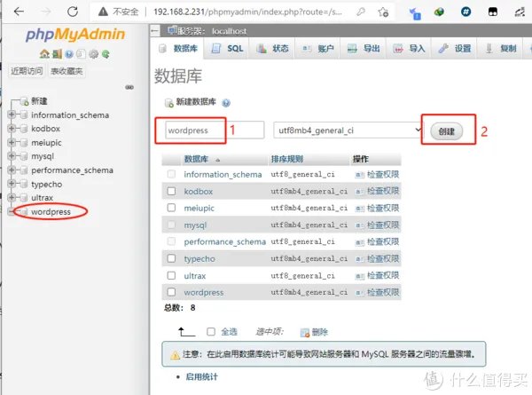Open 检查权限 for information_schema row
Image resolution: width=532 pixels, height=395 pixels.
pos(383,174)
